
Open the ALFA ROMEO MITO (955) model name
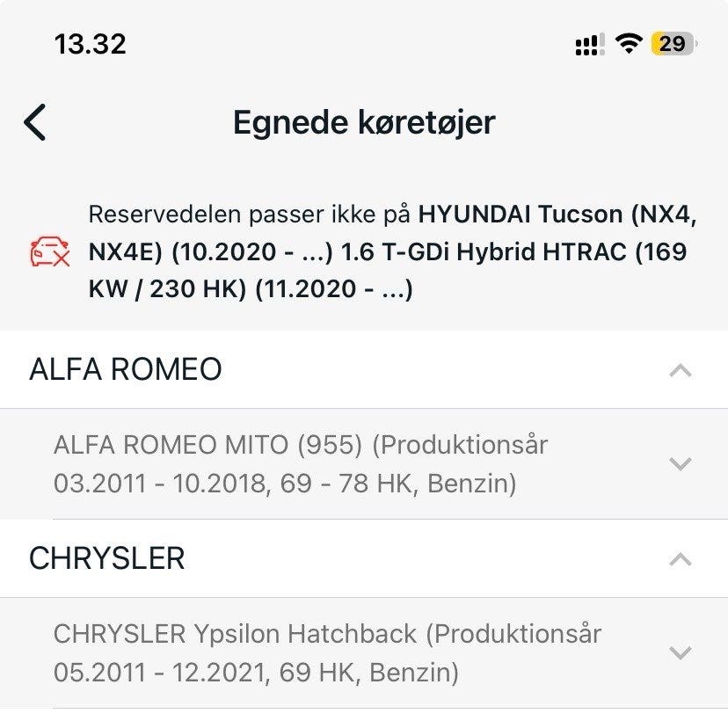tap(208, 445)
